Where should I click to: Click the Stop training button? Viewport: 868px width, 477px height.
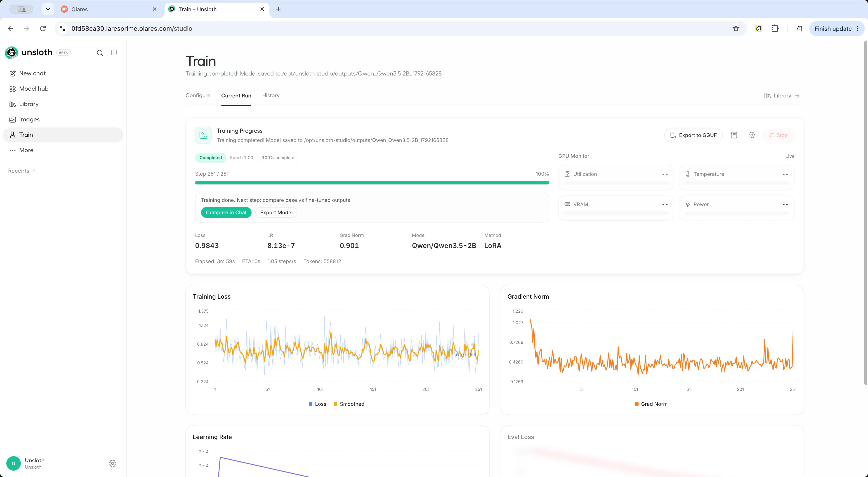pyautogui.click(x=779, y=135)
